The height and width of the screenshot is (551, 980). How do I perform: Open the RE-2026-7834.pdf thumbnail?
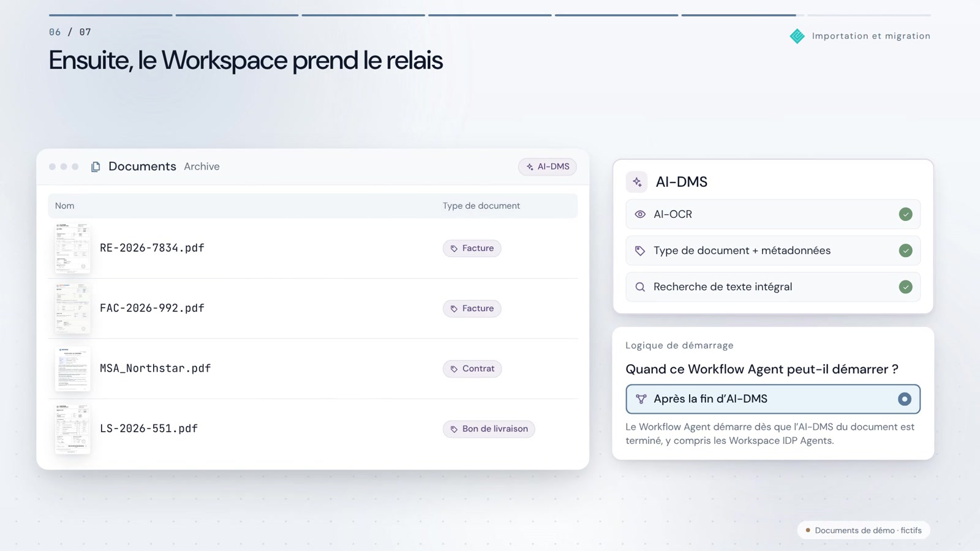tap(72, 248)
